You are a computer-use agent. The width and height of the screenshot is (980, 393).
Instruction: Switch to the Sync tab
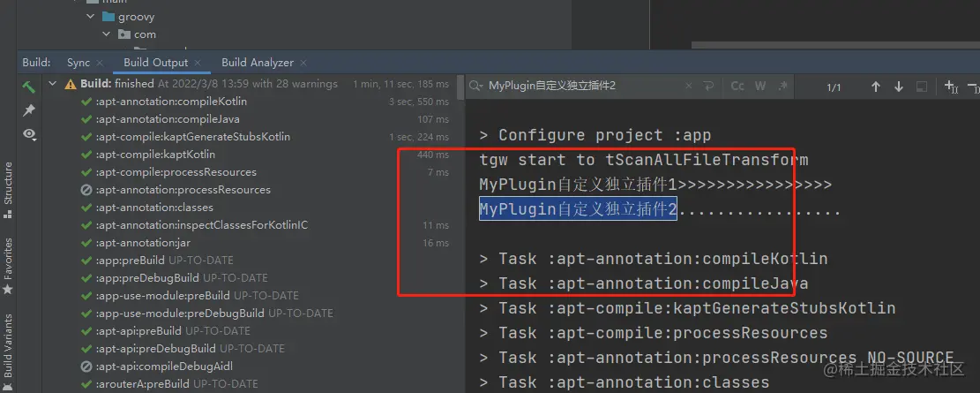tap(79, 63)
